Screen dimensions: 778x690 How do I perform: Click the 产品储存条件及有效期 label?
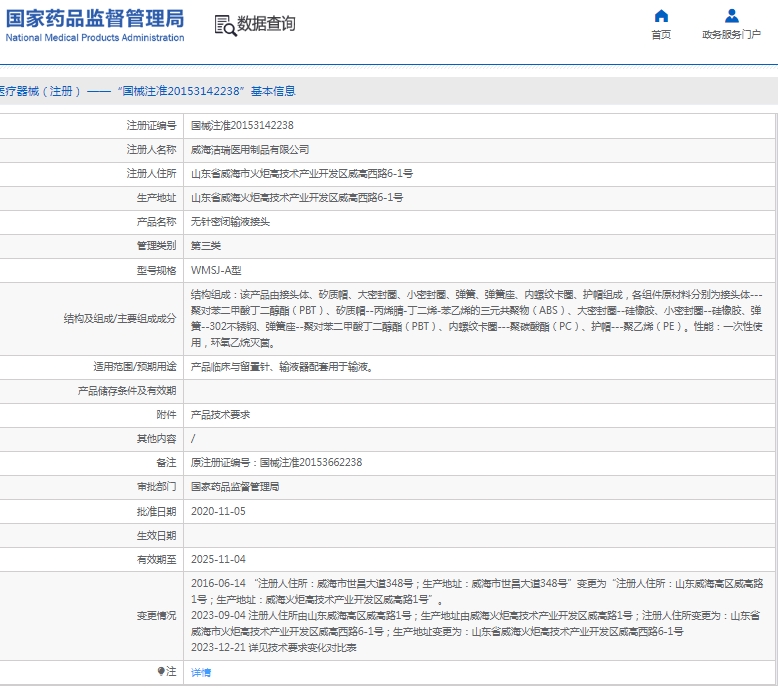coord(127,391)
